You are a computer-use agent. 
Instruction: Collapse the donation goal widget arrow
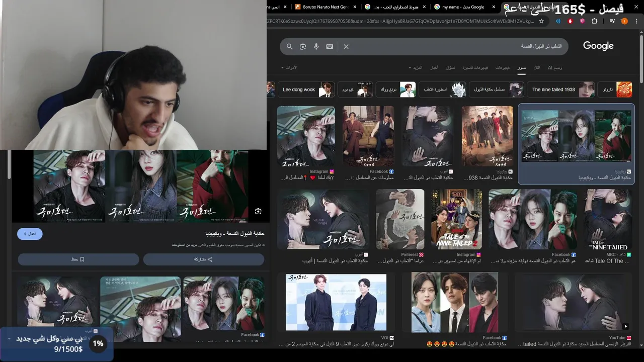[9, 339]
